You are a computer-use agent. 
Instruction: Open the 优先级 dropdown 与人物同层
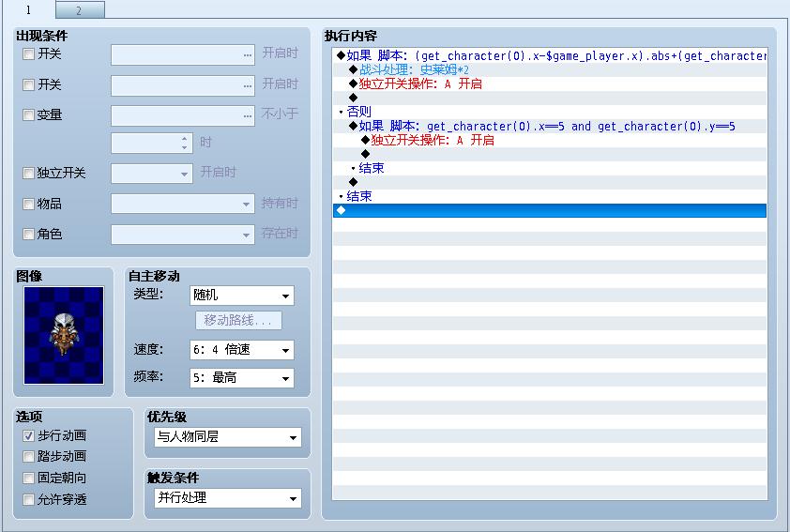pos(228,437)
